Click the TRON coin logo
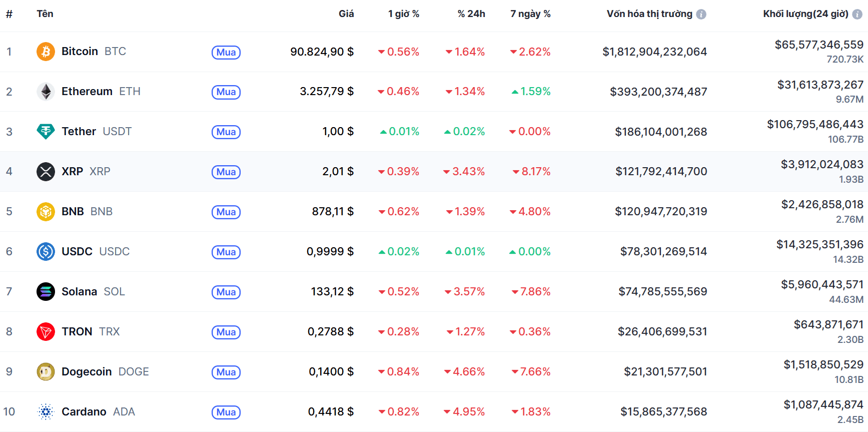Screen dimensions: 868x432 coord(46,331)
